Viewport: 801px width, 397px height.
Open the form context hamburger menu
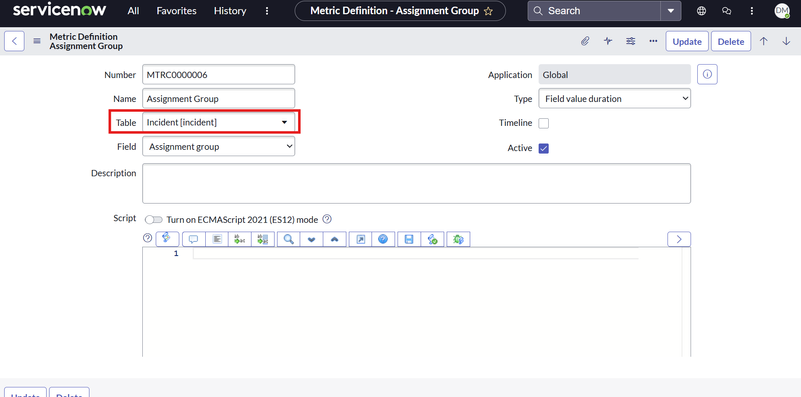(37, 41)
